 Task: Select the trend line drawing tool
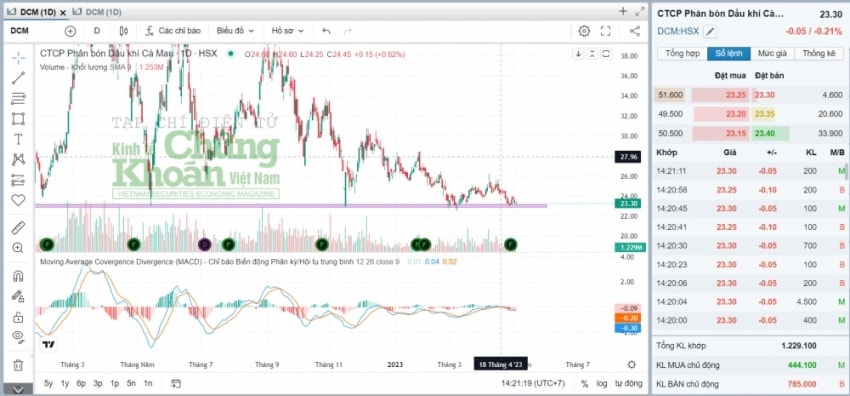pos(18,78)
